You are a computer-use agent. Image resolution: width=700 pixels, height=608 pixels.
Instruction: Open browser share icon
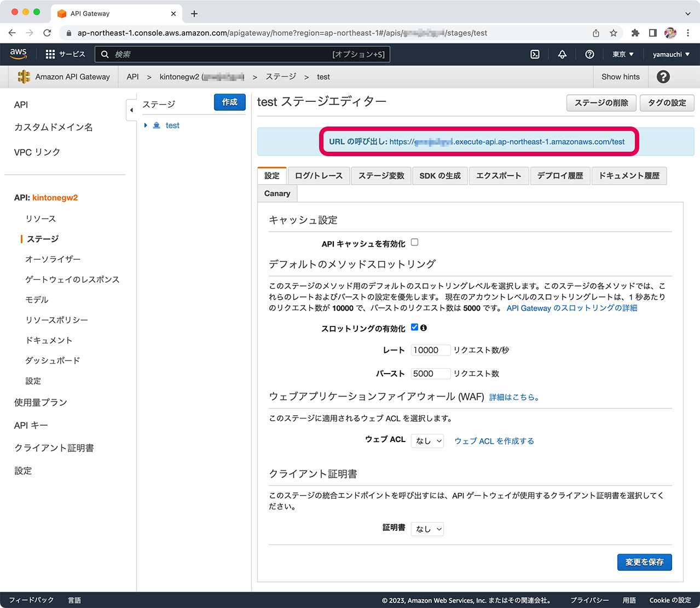coord(596,33)
